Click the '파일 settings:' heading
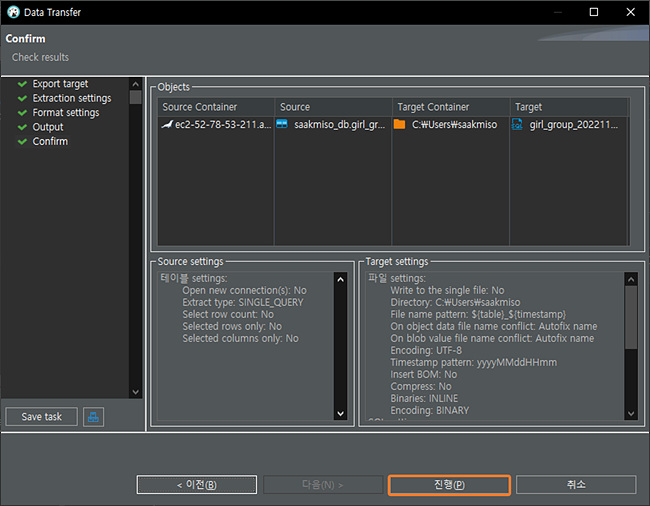 (397, 278)
